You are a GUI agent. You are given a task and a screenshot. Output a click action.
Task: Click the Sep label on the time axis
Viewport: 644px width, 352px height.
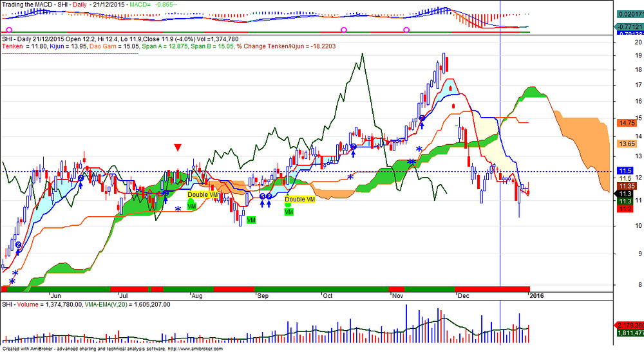[263, 296]
